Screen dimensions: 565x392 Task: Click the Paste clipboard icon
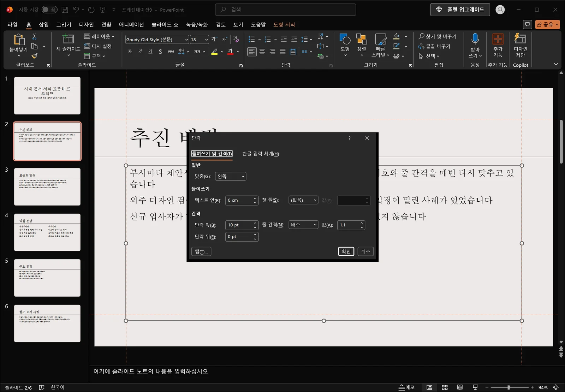tap(19, 40)
